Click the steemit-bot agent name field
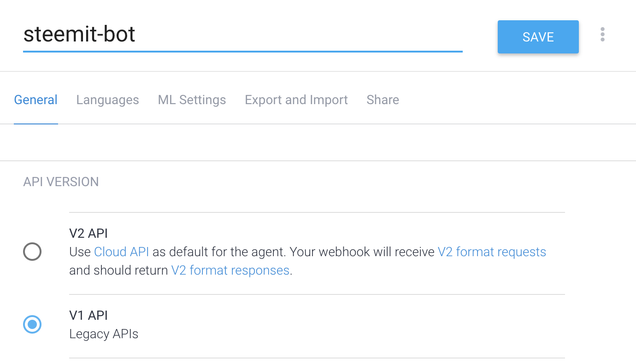 242,35
